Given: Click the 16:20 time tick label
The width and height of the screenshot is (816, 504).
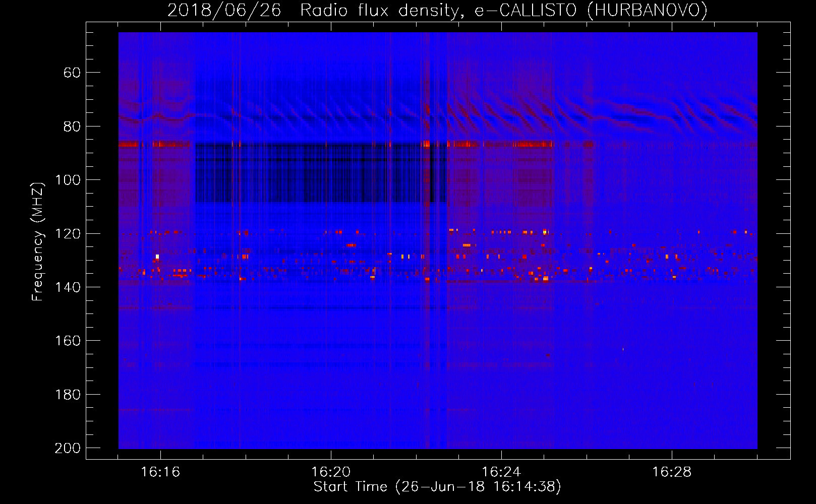Looking at the screenshot, I should point(331,472).
